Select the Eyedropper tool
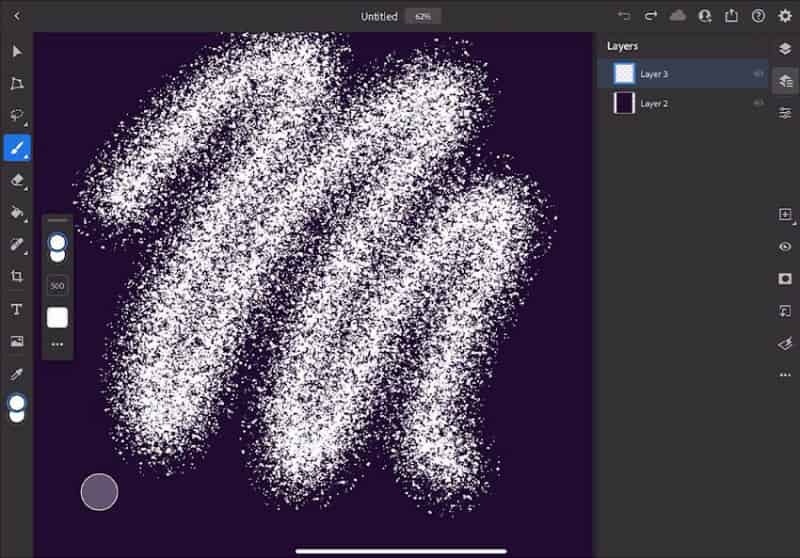800x558 pixels. (17, 374)
